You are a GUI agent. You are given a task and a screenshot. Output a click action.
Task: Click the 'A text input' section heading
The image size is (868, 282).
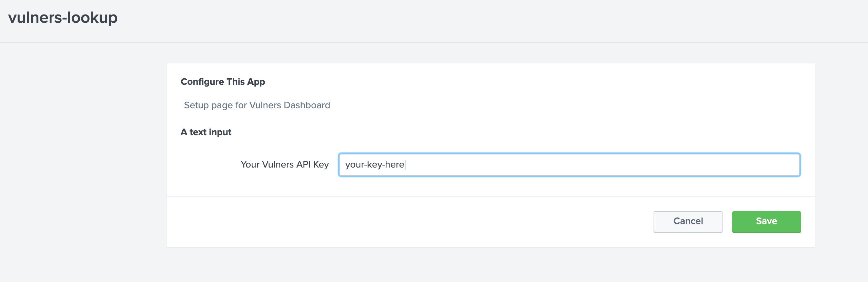pos(206,132)
